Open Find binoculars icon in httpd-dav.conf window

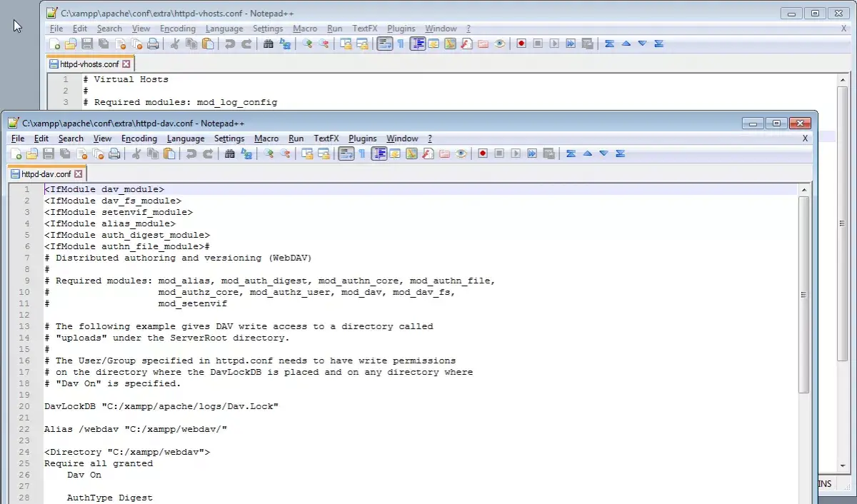[x=230, y=153]
